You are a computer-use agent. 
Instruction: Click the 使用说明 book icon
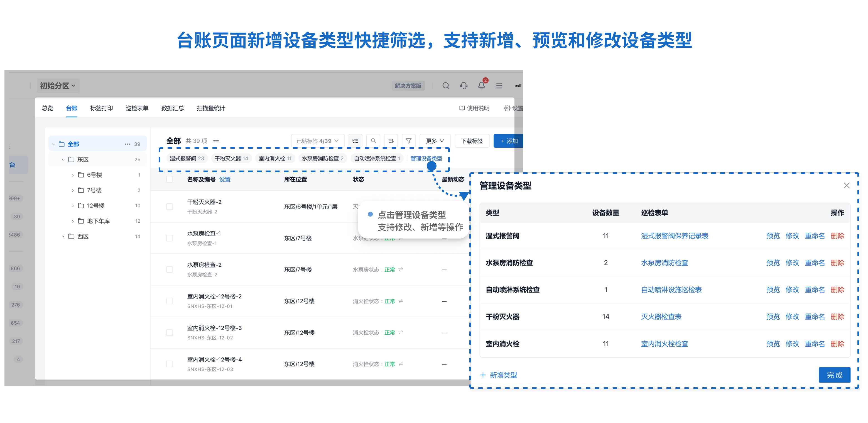tap(462, 108)
